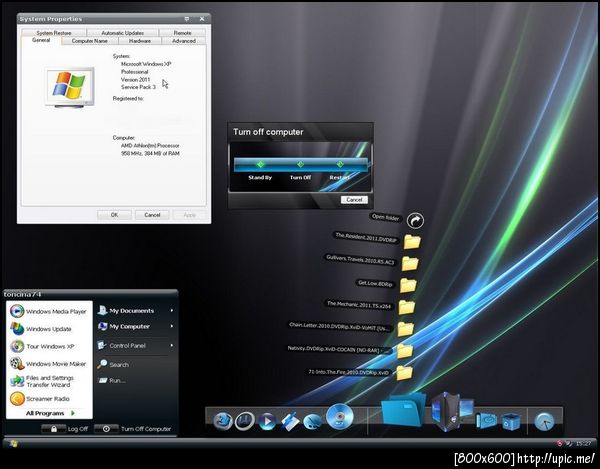The width and height of the screenshot is (600, 469).
Task: Click the System Properties help title button
Action: point(187,19)
